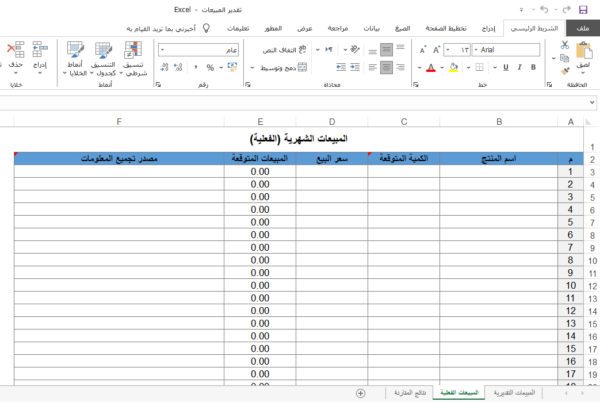Open the Comparison Results sheet tab
This screenshot has width=600, height=402.
pos(410,392)
